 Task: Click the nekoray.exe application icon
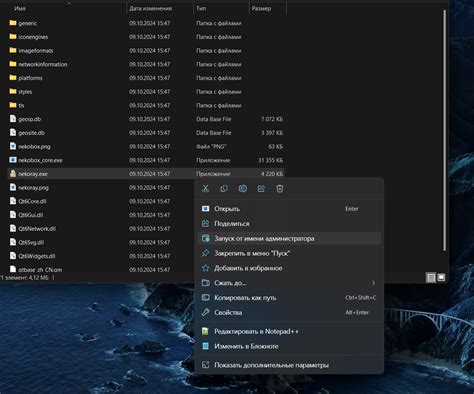coord(13,173)
